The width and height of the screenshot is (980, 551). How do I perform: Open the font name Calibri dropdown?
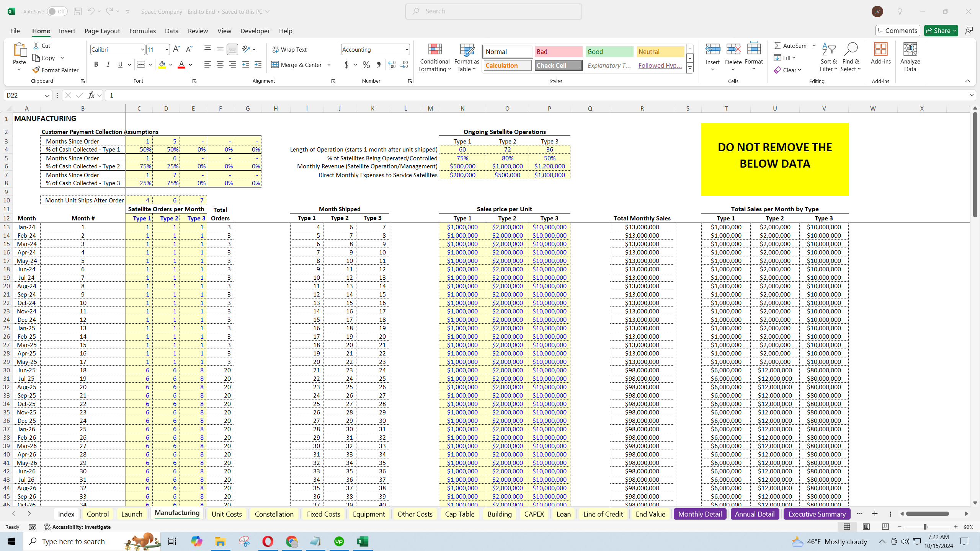point(142,49)
